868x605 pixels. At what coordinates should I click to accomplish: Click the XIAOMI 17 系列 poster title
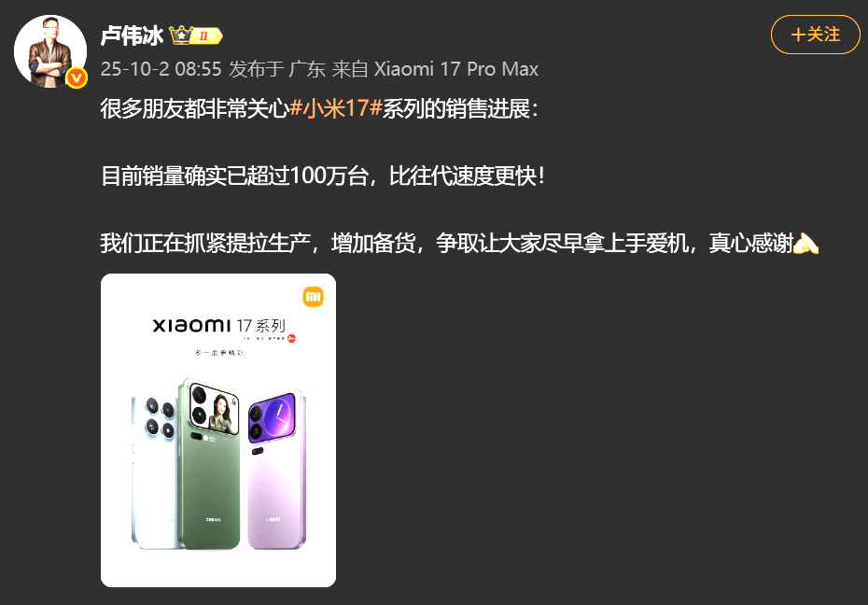click(219, 326)
